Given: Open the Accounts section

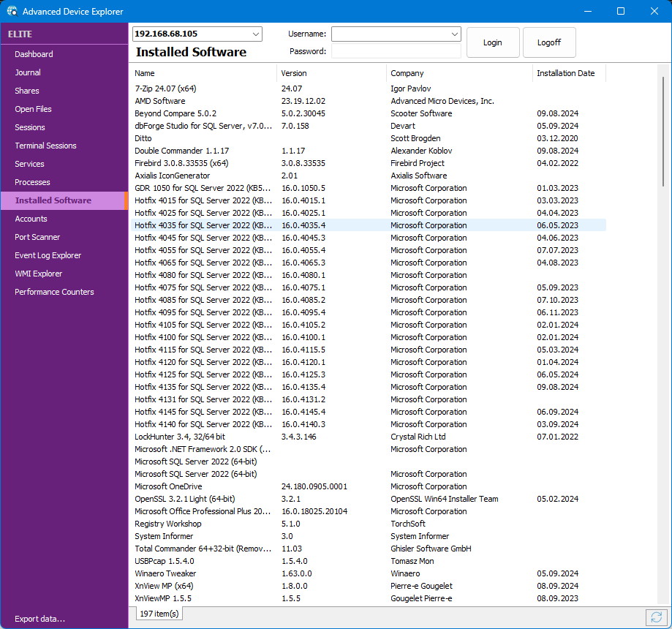Looking at the screenshot, I should coord(64,219).
